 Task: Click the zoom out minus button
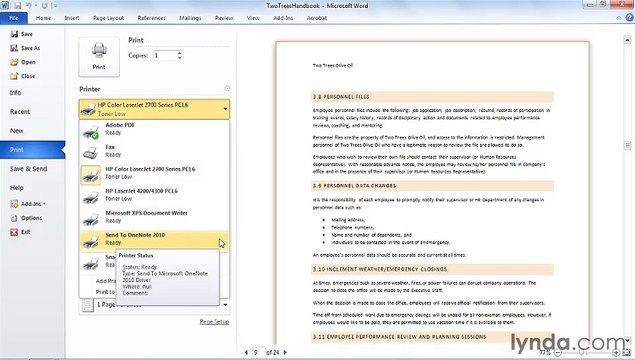[x=557, y=353]
